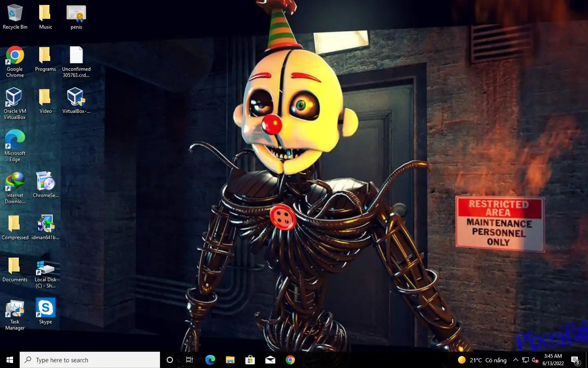Select Microsoft Edge desktop shortcut
588x368 pixels.
click(x=15, y=146)
